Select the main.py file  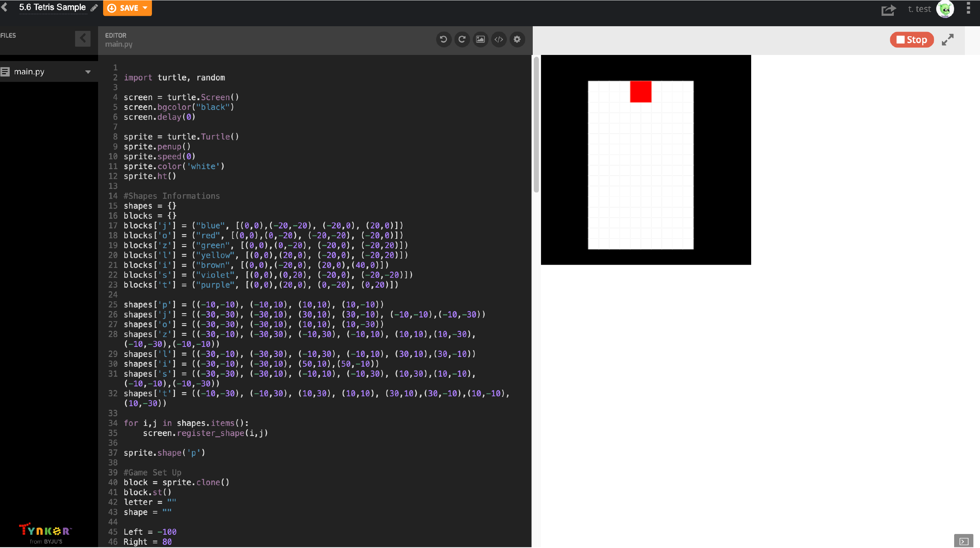[x=29, y=71]
